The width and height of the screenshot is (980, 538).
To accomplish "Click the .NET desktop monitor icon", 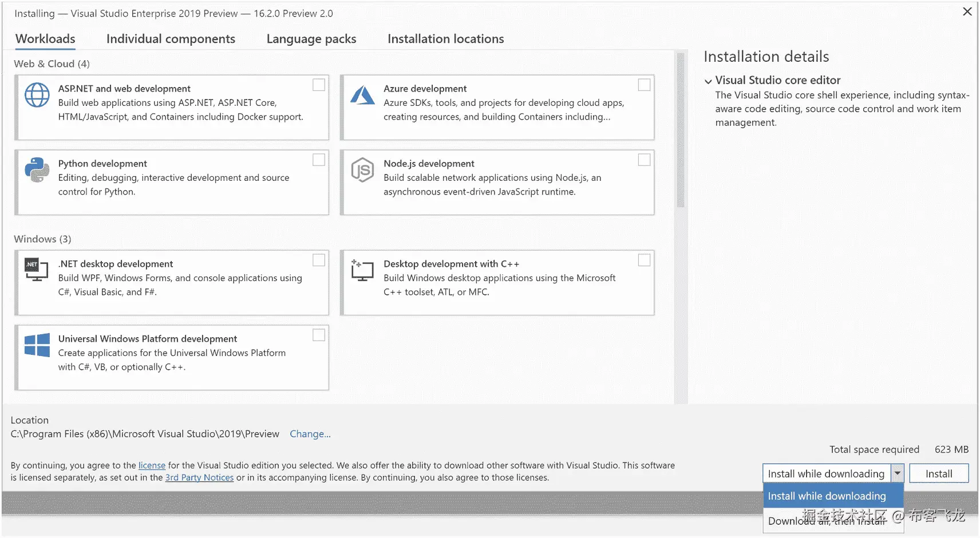I will point(37,270).
